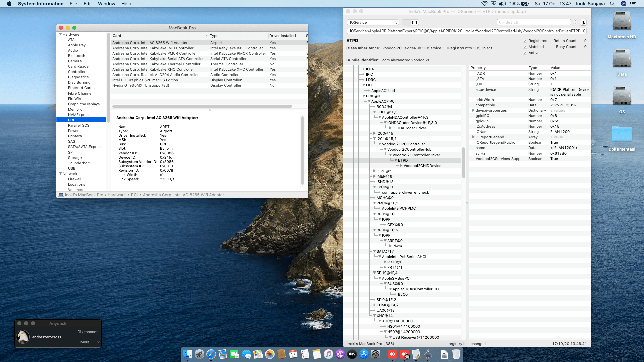
Task: Click the search stepper arrows beside Search
Action: pos(575,22)
